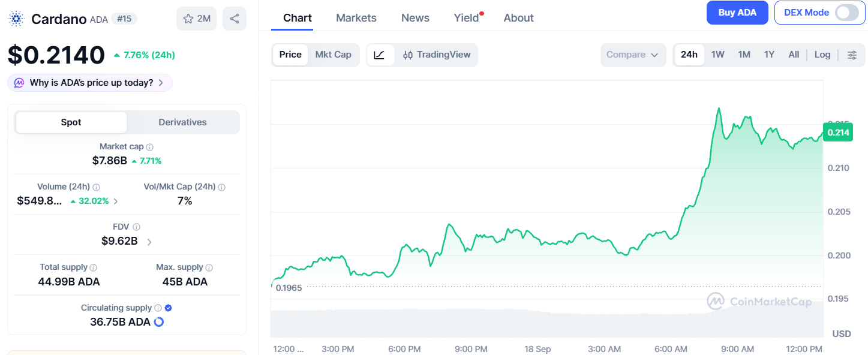Open the Yield tab
This screenshot has height=355, width=868.
(x=467, y=18)
